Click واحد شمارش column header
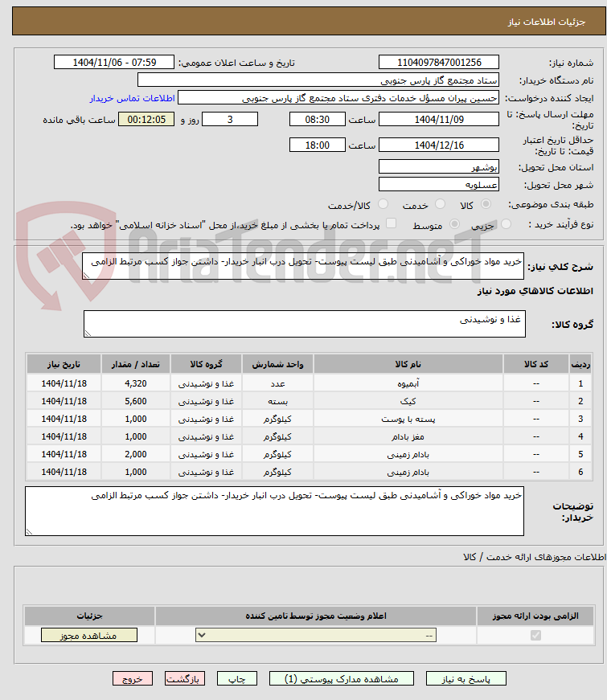 [x=277, y=364]
